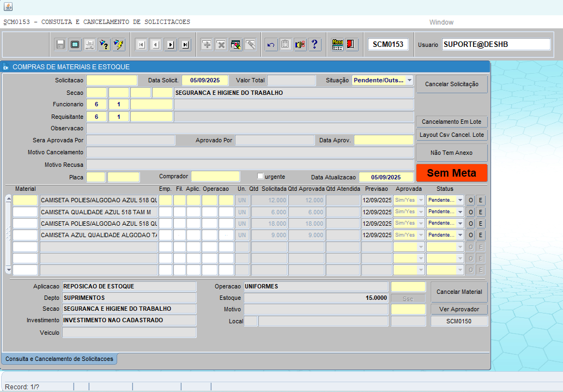The width and height of the screenshot is (563, 392).
Task: Click the undo arrow toolbar icon
Action: [271, 45]
